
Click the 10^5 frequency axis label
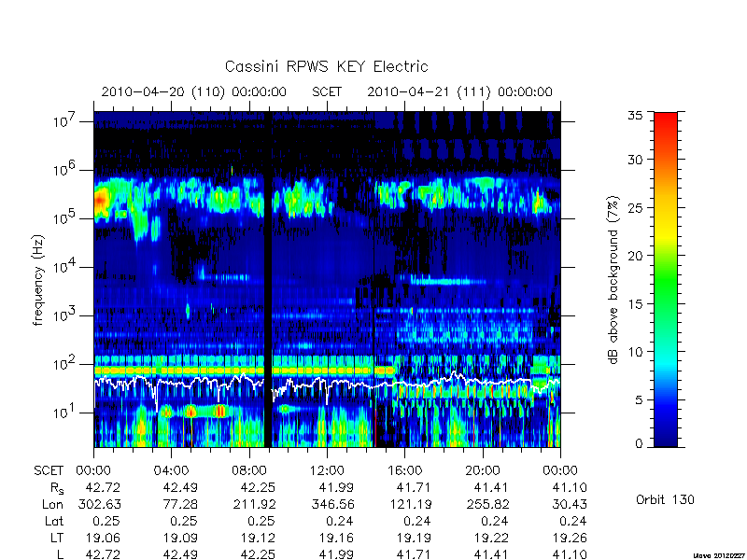click(63, 217)
